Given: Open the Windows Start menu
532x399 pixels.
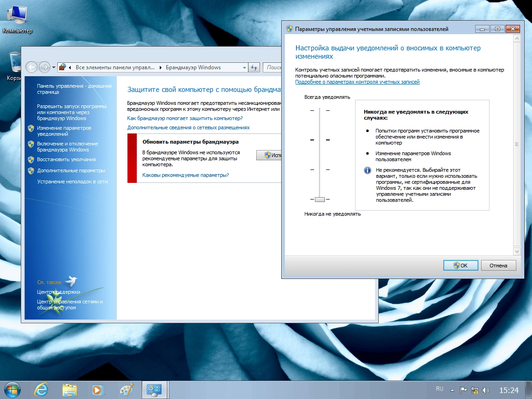Looking at the screenshot, I should (12, 390).
